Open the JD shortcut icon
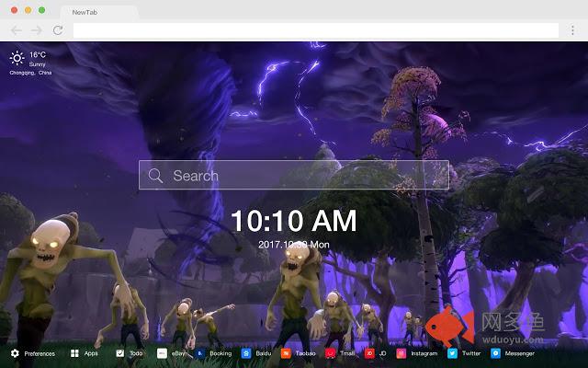The height and width of the screenshot is (368, 588). click(369, 353)
